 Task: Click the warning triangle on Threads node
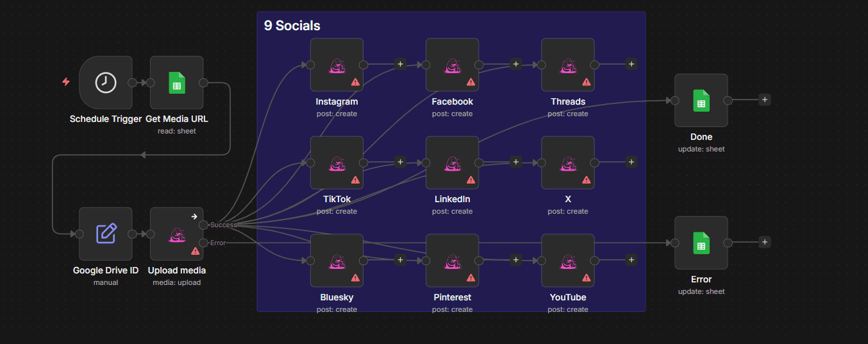pos(586,83)
